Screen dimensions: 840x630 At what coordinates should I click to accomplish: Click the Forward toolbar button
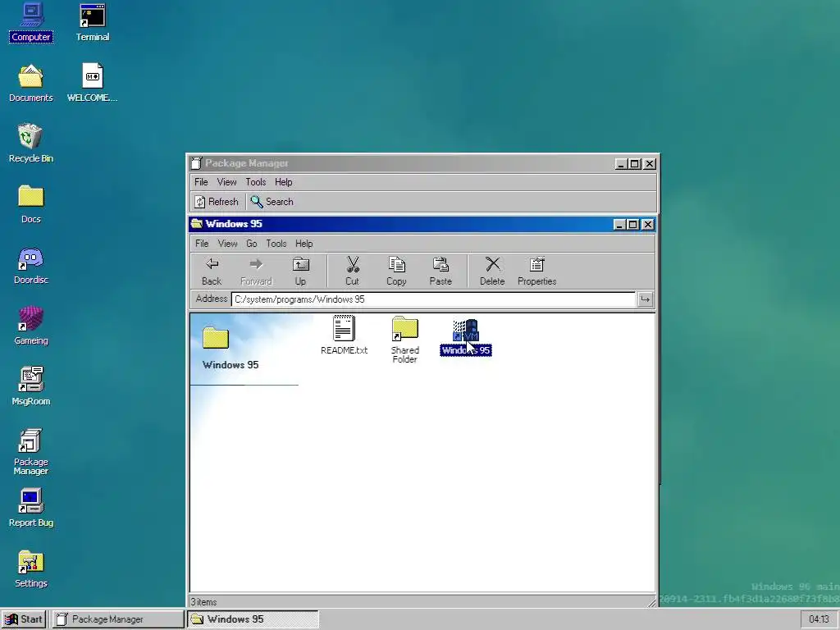[256, 271]
